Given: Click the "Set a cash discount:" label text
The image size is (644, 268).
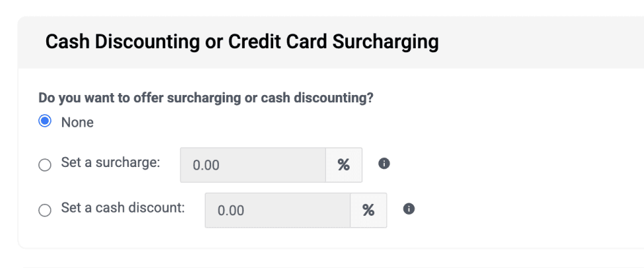Looking at the screenshot, I should [123, 208].
